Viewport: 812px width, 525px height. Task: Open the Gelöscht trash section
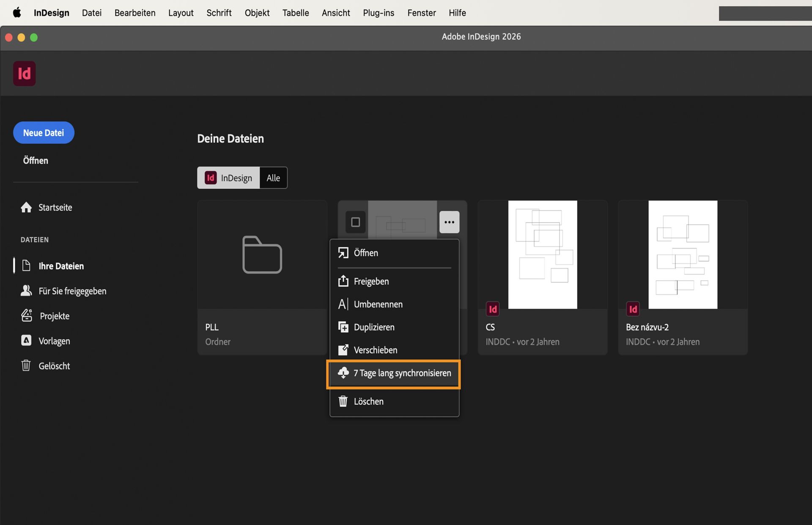tap(26, 366)
